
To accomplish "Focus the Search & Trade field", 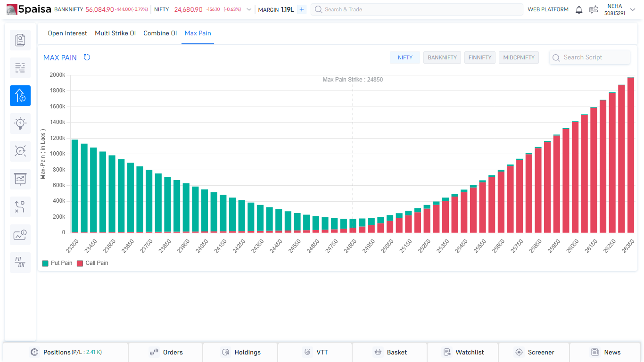I will 417,9.
